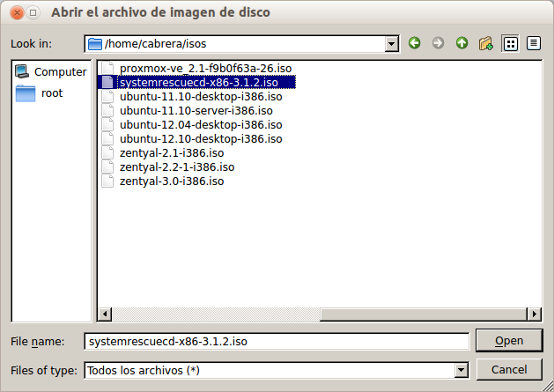Viewport: 554px width, 392px height.
Task: Go to parent directory with up arrow
Action: (x=462, y=43)
